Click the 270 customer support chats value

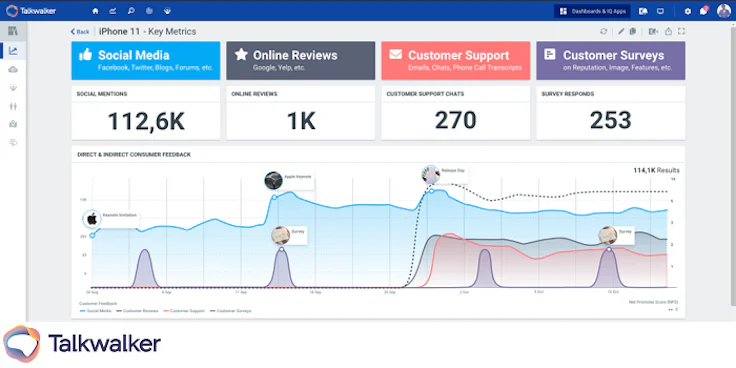pos(455,121)
